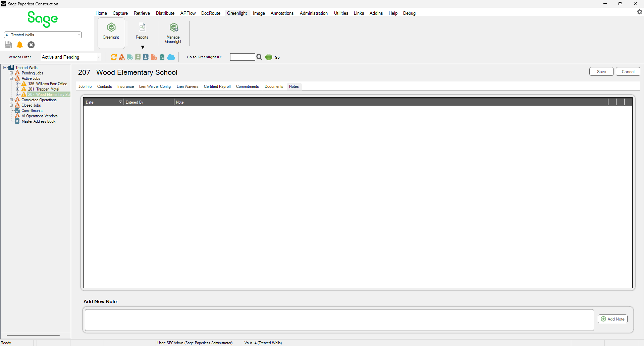Click the black circle X icon

(31, 45)
